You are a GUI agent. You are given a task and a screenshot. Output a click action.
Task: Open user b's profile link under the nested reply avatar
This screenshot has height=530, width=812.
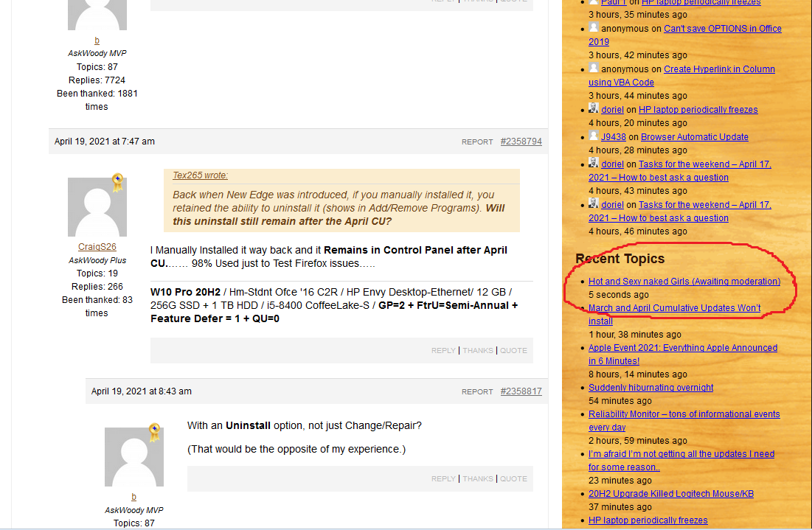pyautogui.click(x=133, y=497)
